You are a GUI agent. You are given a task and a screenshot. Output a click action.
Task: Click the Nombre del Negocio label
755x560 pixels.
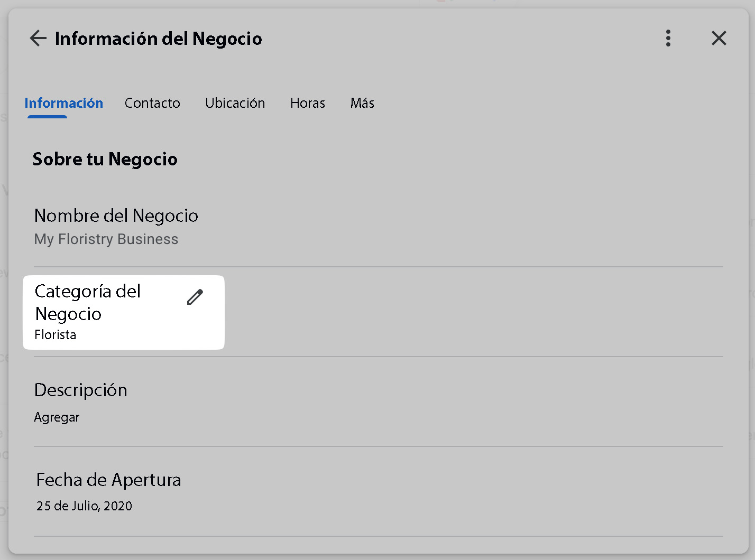pos(116,216)
